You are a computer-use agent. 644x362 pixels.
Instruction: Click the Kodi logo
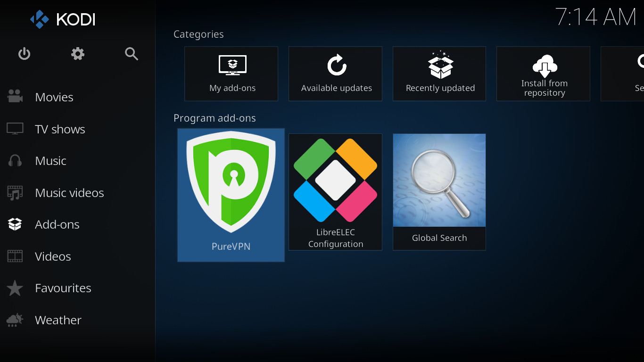point(63,19)
